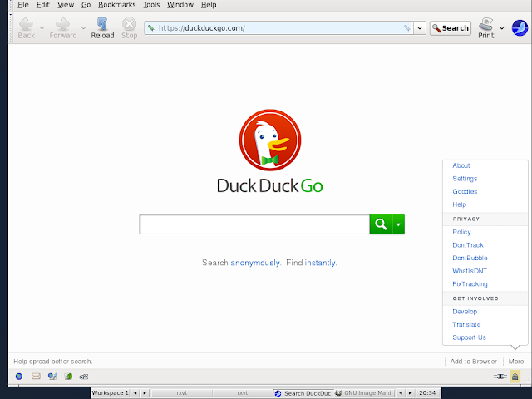Open the View menu
Screen dimensions: 532x399
tap(66, 5)
